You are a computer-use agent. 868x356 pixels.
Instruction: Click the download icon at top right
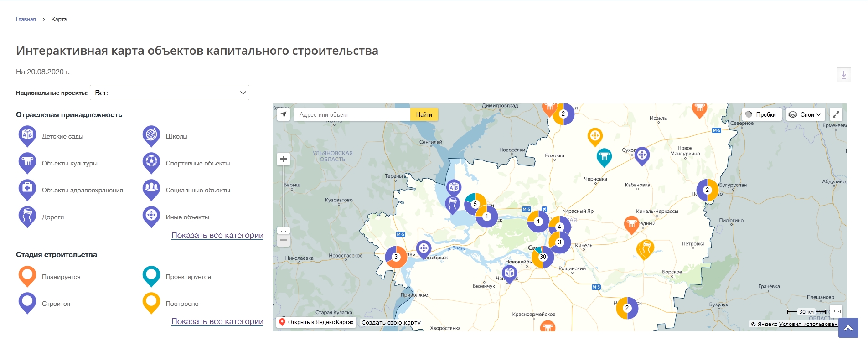point(843,75)
